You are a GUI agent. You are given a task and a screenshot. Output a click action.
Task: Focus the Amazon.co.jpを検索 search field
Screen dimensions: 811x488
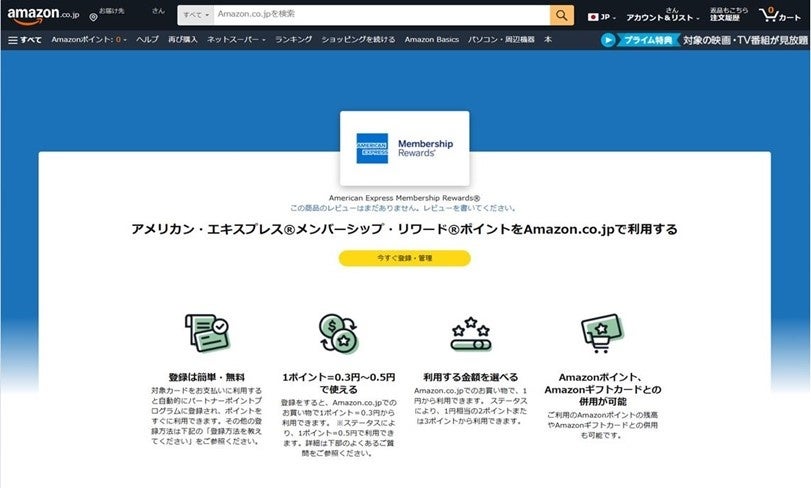tap(382, 15)
